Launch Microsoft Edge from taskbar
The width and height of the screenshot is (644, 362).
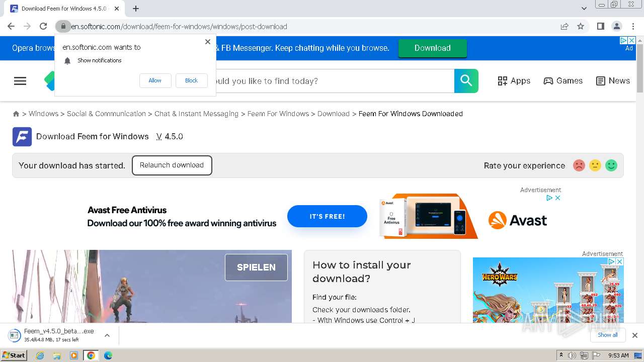coord(108,355)
